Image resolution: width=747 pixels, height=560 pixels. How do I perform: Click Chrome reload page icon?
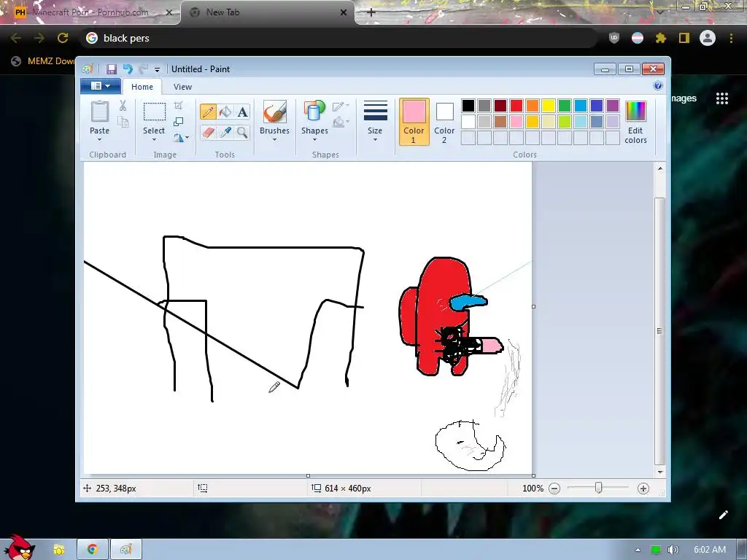pyautogui.click(x=63, y=38)
